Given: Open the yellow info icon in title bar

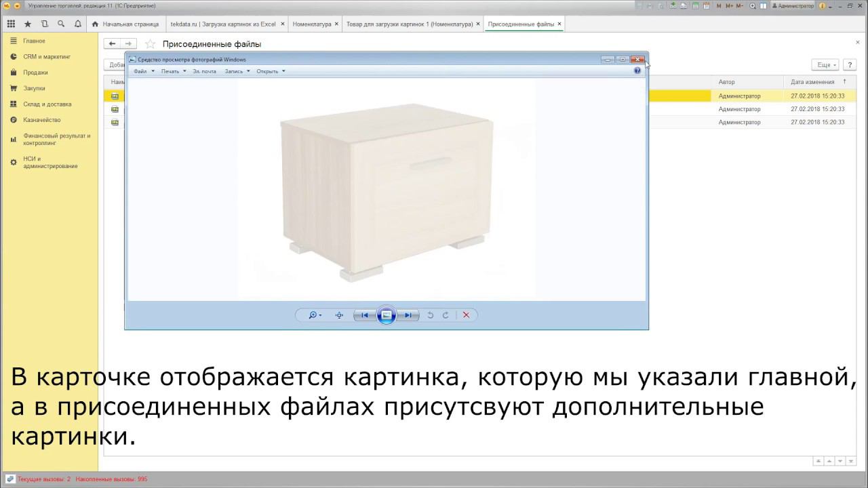Looking at the screenshot, I should tap(823, 5).
